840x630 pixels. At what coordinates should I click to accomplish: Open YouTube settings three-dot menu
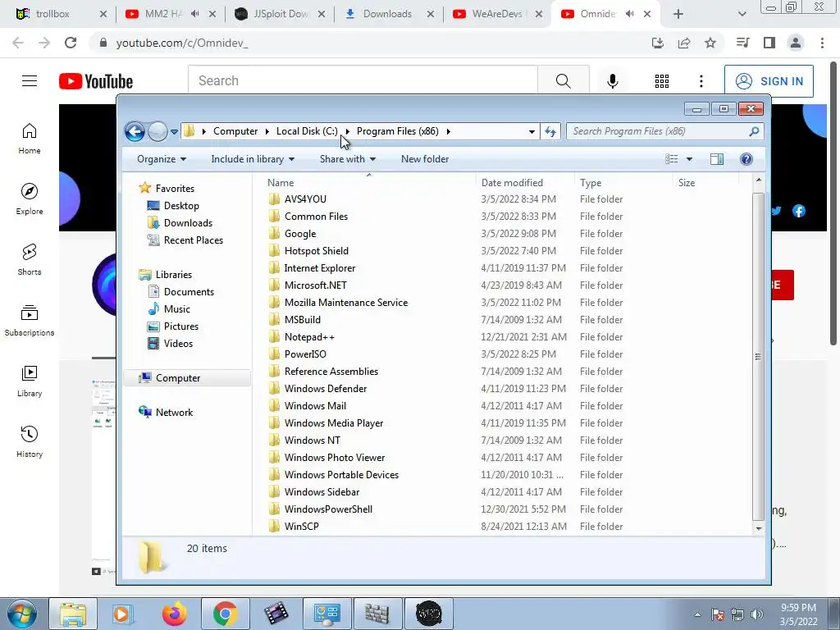click(x=701, y=81)
